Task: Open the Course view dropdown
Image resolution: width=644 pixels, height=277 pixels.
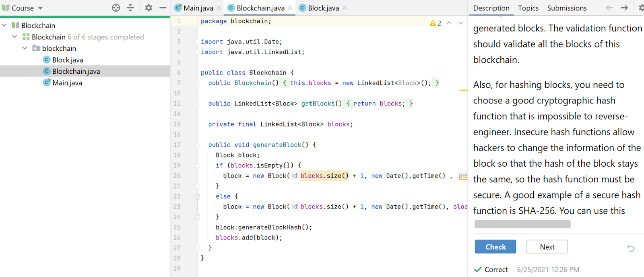Action: [40, 8]
